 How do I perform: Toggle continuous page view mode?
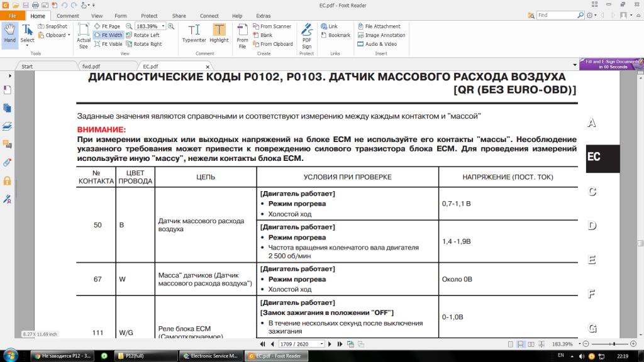(x=520, y=344)
